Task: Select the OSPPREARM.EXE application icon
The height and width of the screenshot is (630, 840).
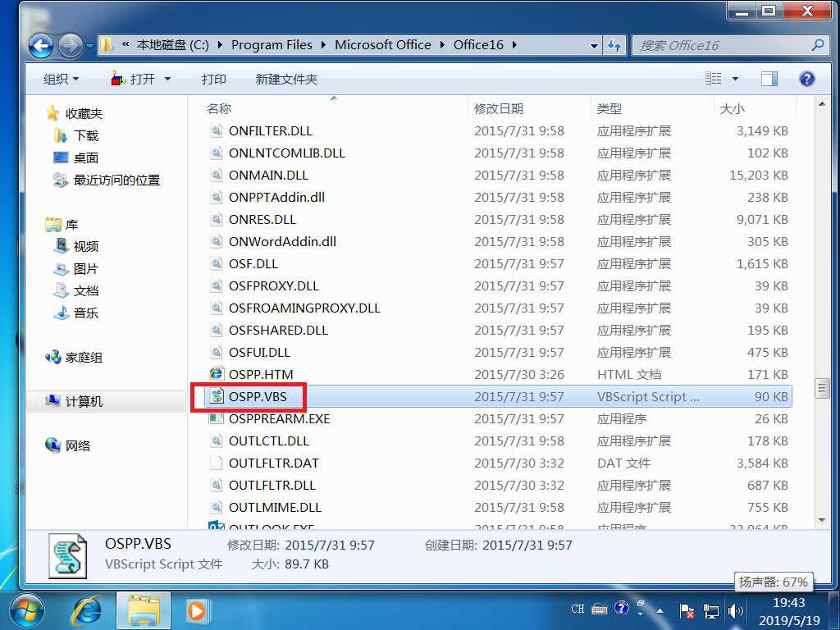Action: point(216,418)
